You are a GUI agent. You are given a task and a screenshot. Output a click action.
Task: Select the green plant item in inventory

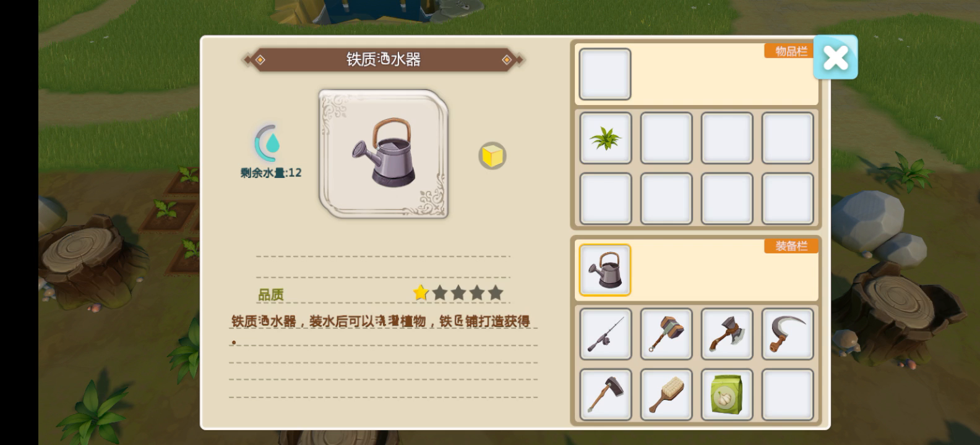tap(605, 138)
